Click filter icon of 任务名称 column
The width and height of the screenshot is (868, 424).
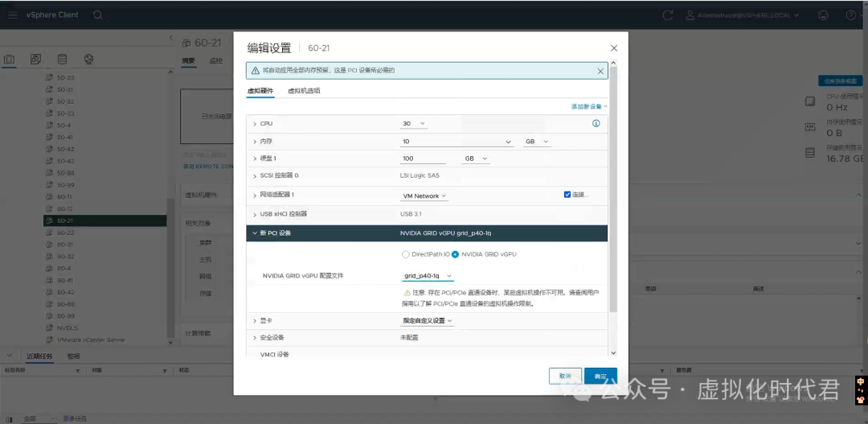77,370
